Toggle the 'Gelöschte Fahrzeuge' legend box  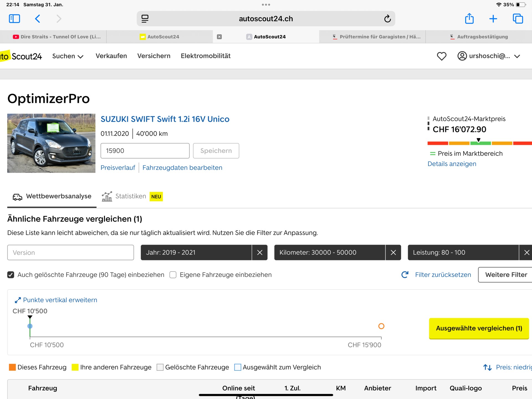pyautogui.click(x=160, y=367)
